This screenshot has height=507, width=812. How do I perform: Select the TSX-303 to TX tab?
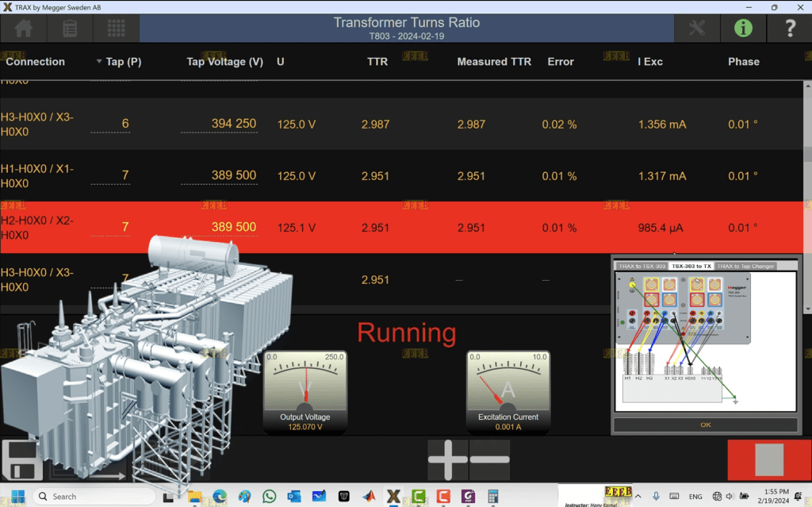(x=691, y=266)
